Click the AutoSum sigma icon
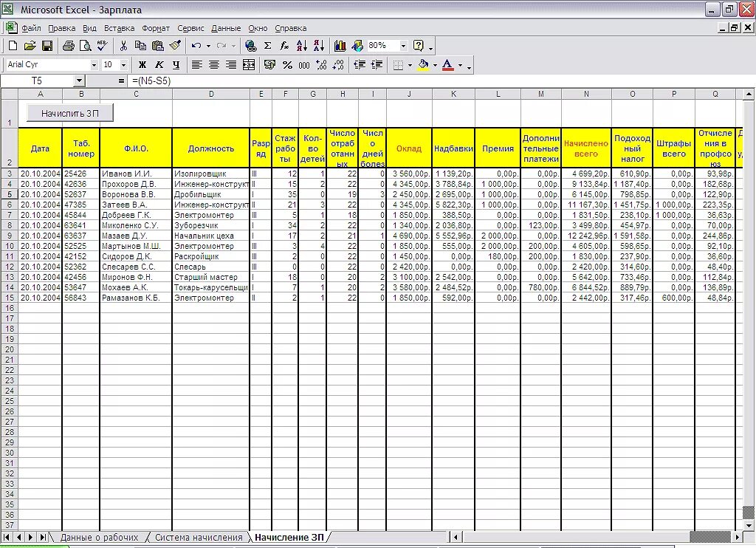The width and height of the screenshot is (756, 548). pos(267,46)
